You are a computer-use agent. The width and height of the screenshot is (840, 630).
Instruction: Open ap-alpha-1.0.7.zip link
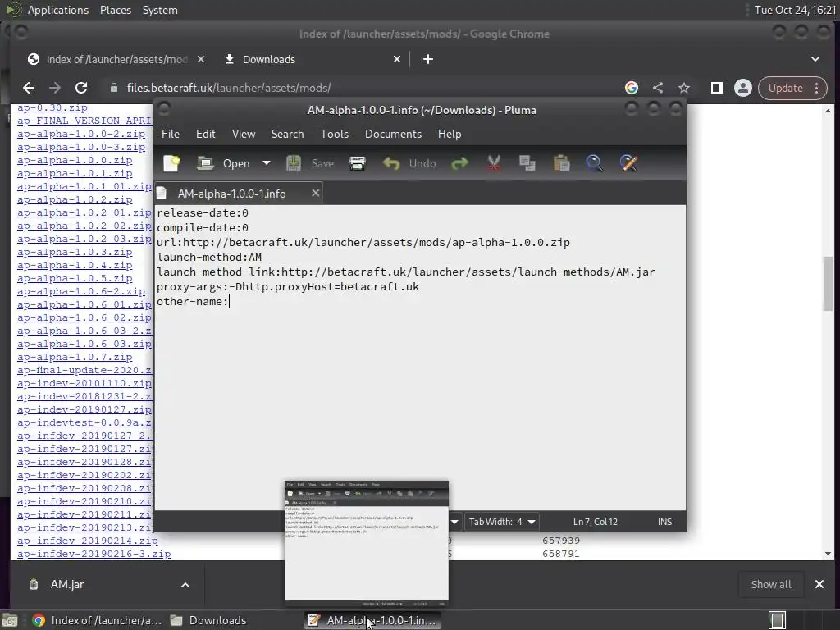(75, 357)
